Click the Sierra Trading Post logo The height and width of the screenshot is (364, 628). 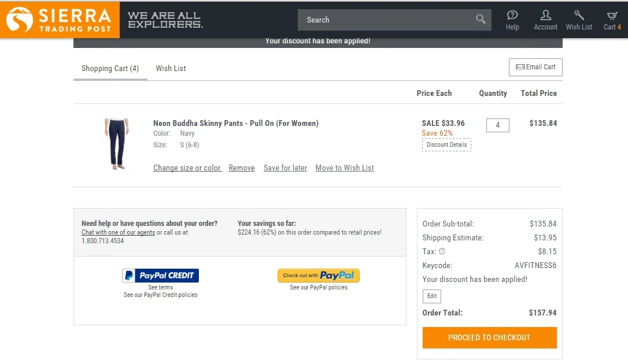(x=60, y=20)
